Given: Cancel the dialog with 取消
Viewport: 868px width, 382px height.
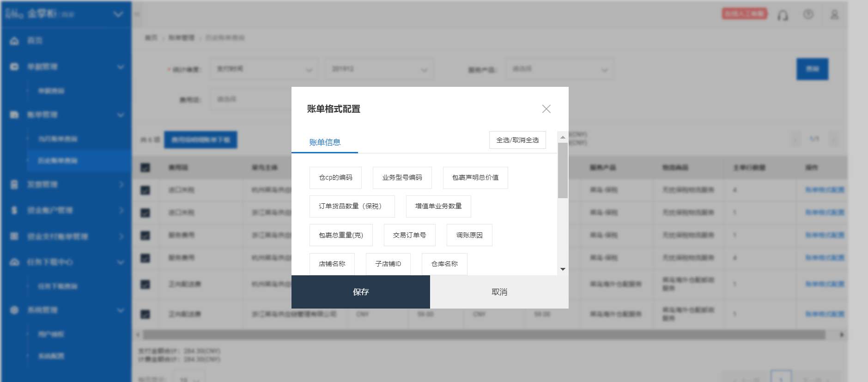Looking at the screenshot, I should point(499,292).
